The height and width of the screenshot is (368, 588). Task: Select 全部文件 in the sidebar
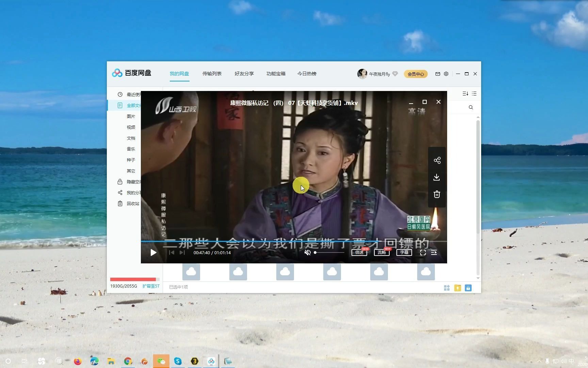[x=124, y=105]
